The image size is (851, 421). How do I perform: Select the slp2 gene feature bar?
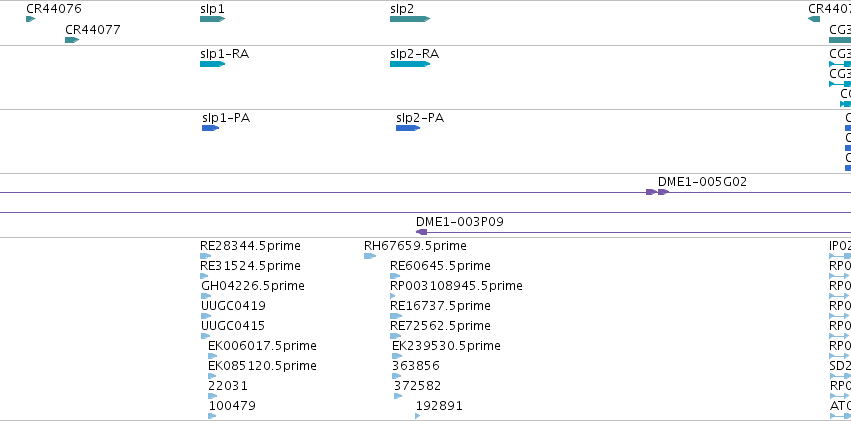[x=410, y=19]
